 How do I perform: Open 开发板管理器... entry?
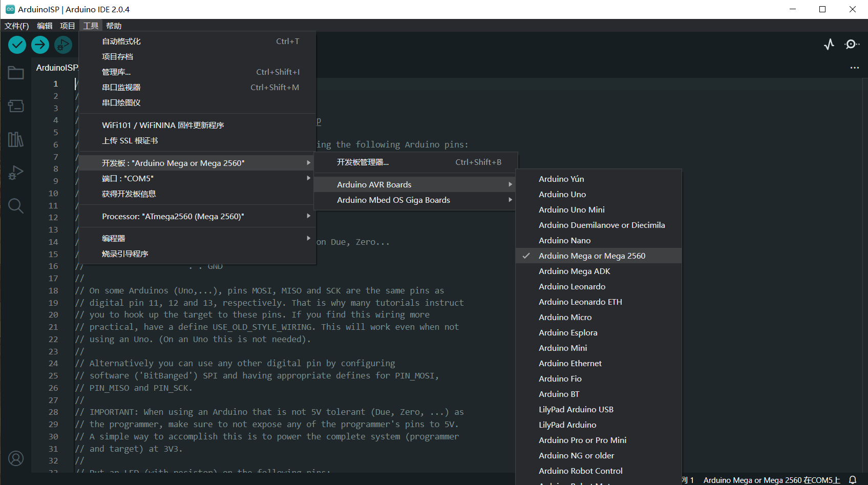(416, 162)
